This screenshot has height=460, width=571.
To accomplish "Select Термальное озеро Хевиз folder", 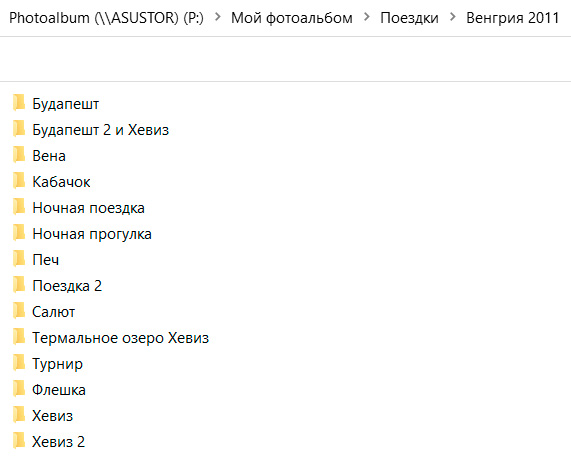I will [121, 338].
